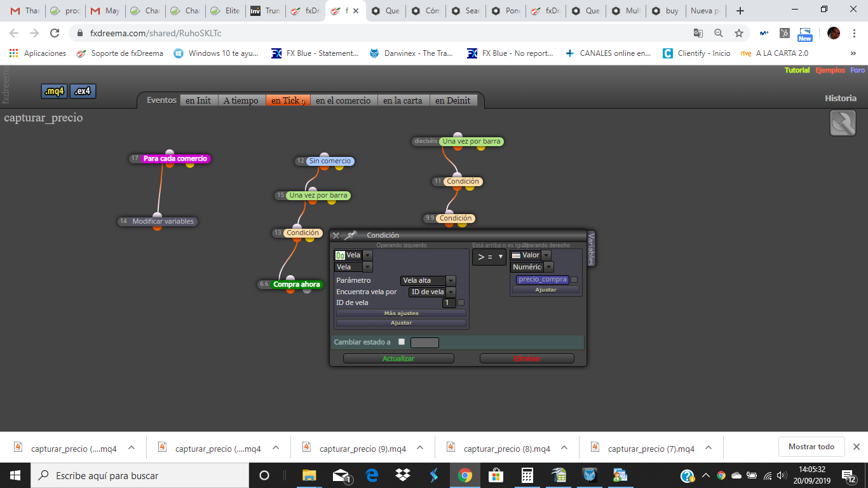Open the wrench settings tool
Image resolution: width=868 pixels, height=488 pixels.
(843, 123)
